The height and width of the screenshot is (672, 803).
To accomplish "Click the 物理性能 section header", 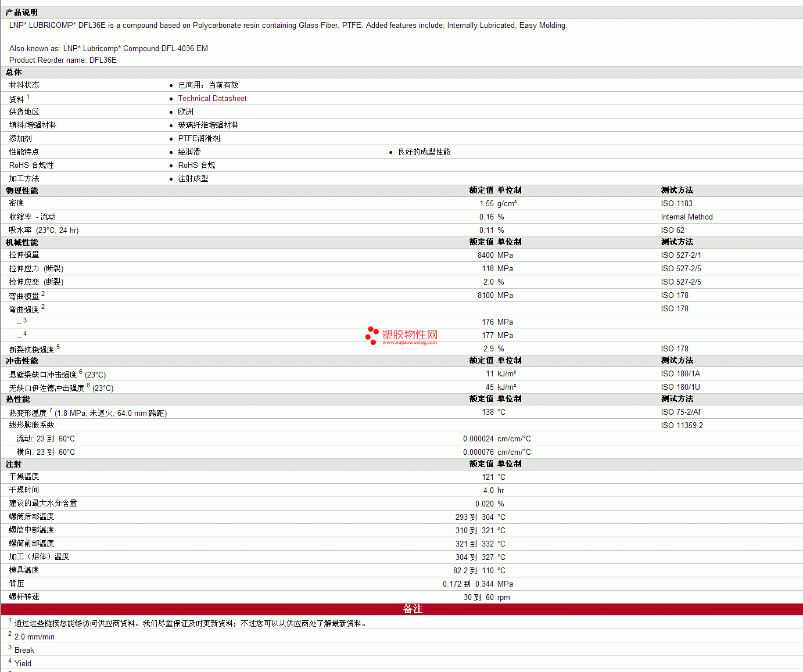I will point(21,191).
